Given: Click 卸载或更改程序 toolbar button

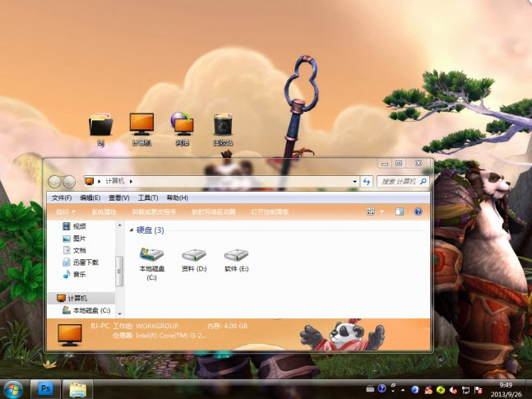Looking at the screenshot, I should (x=154, y=212).
